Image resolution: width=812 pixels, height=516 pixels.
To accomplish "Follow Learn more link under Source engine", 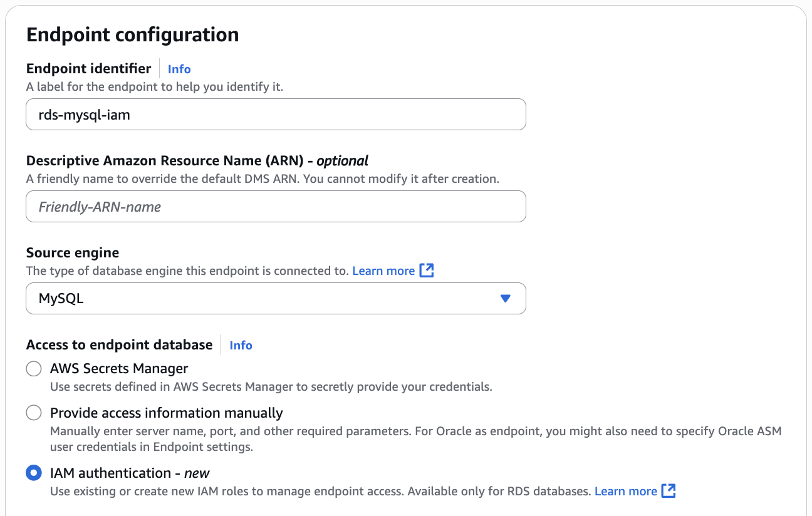I will (x=383, y=271).
